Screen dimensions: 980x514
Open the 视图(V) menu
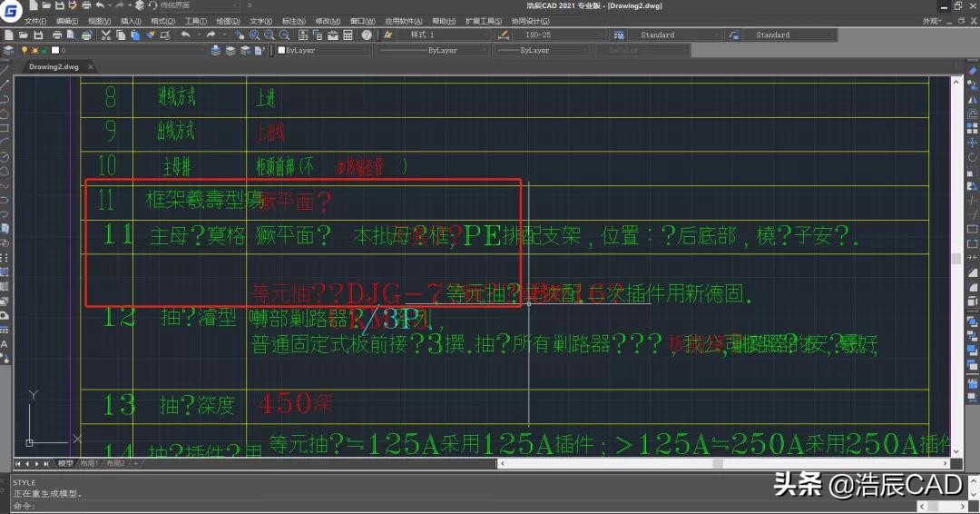99,21
